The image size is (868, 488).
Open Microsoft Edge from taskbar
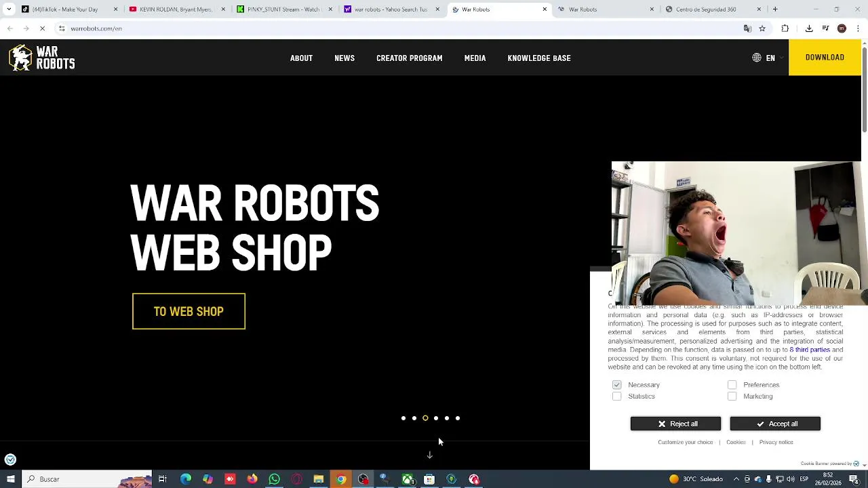click(x=185, y=479)
